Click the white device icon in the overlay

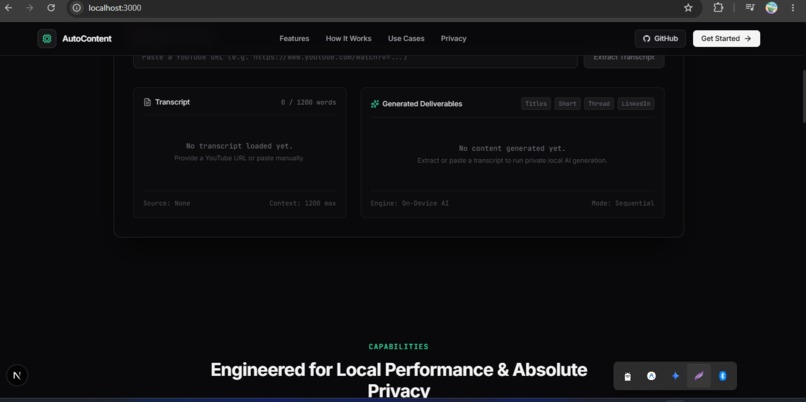tap(627, 376)
